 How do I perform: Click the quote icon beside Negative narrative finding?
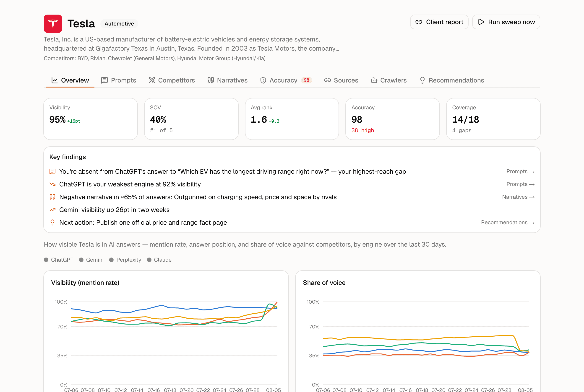pos(52,197)
